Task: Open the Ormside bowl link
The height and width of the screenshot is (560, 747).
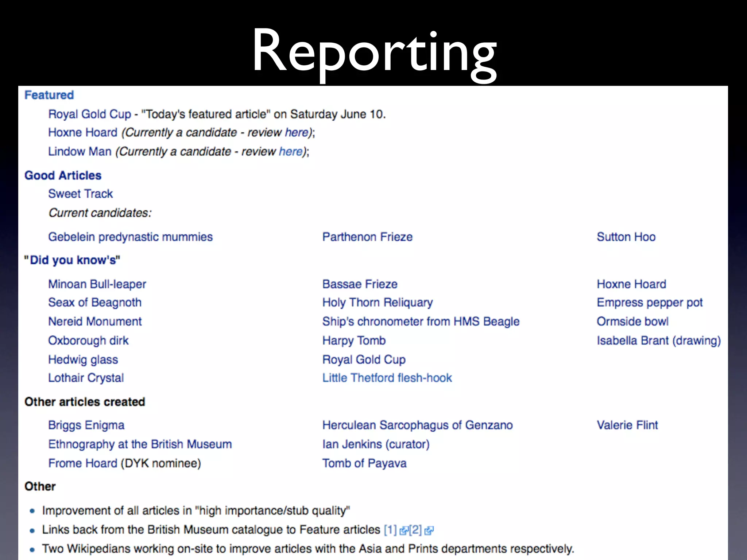Action: click(x=632, y=322)
